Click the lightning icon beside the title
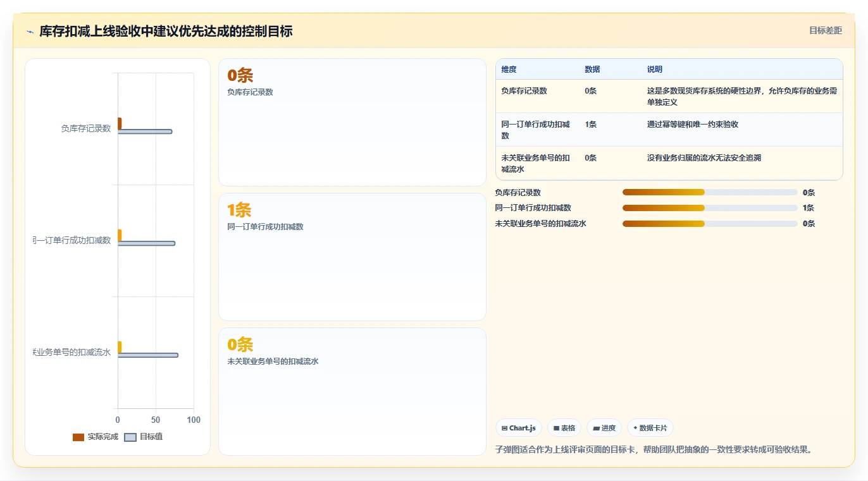Screen dimensions: 868x481 click(30, 32)
